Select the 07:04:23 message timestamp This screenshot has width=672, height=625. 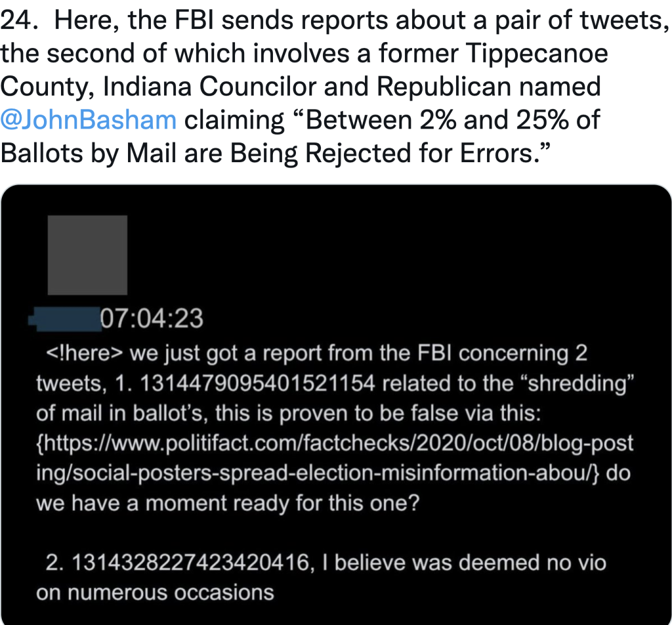point(152,318)
